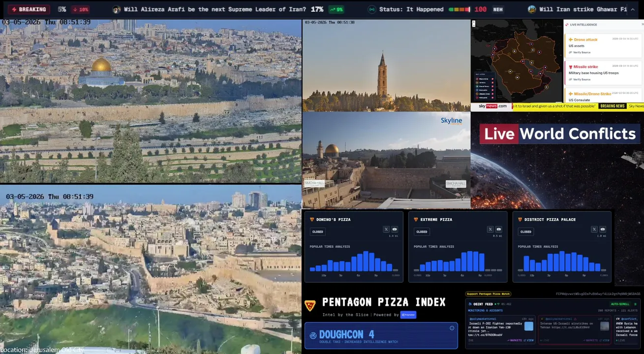Click the Skyline logo on the Western Wall feed
The width and height of the screenshot is (644, 354).
[451, 121]
